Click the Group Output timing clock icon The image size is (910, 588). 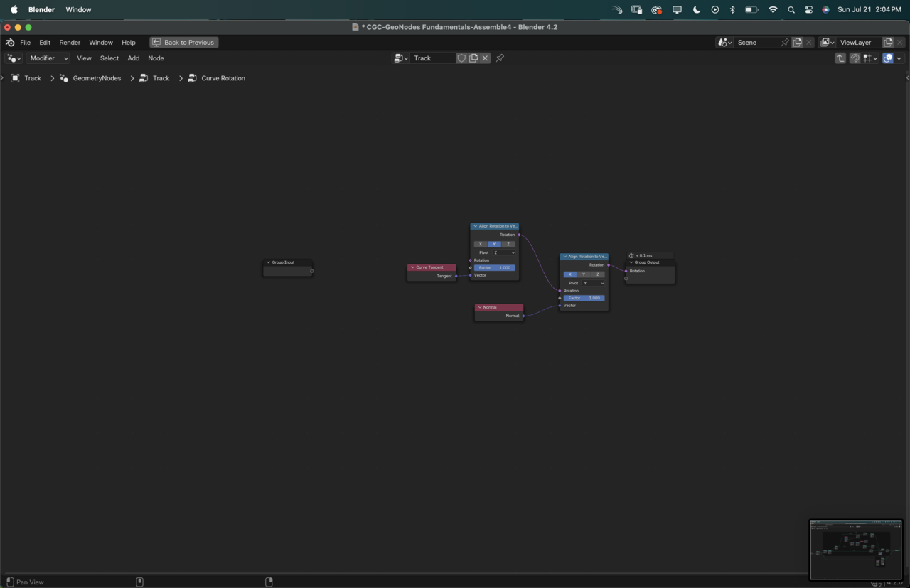631,255
